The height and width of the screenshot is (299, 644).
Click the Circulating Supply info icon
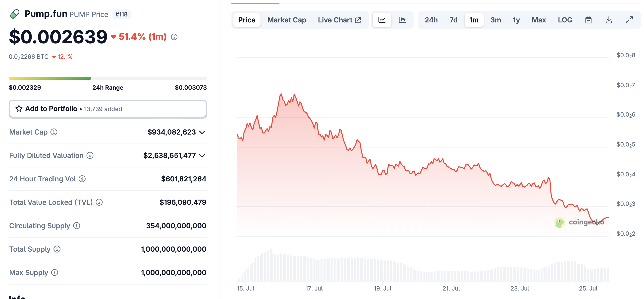click(x=77, y=226)
